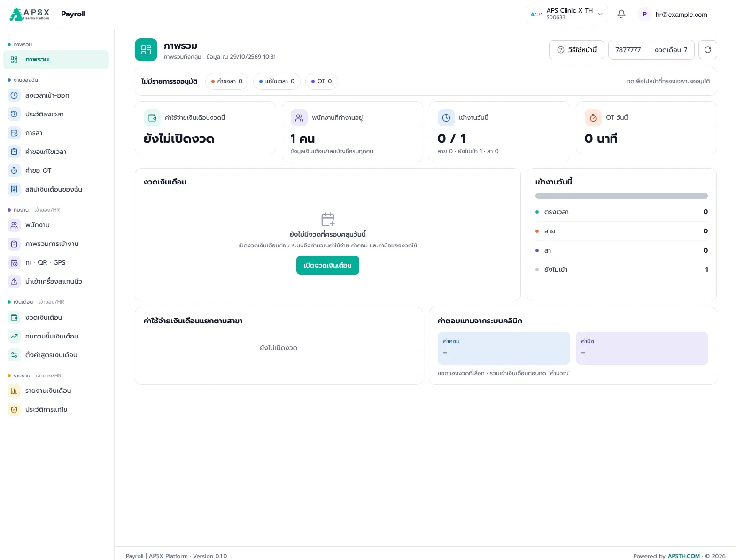This screenshot has height=560, width=736.
Task: Open the APSTH.COM footer link
Action: (x=683, y=556)
